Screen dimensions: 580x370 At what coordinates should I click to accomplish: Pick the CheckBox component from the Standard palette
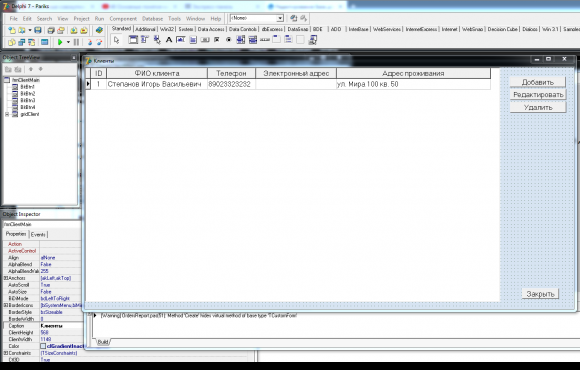(x=217, y=40)
